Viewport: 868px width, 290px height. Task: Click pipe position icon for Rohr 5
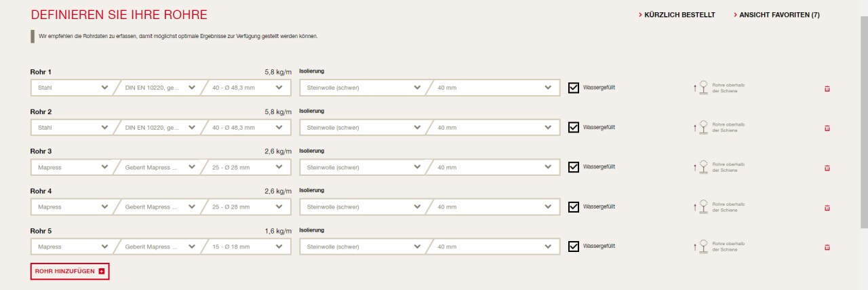(x=702, y=247)
